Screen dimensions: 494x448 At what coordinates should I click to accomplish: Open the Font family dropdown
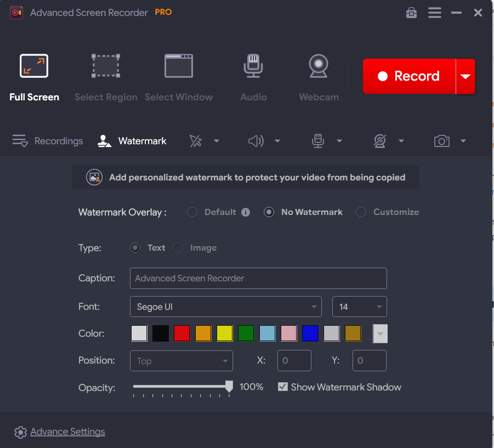tap(225, 307)
